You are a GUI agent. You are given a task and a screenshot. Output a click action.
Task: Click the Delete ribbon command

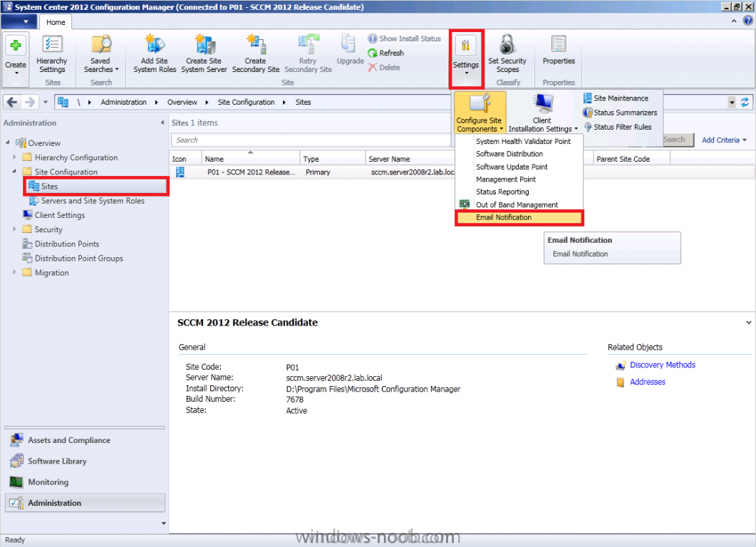coord(384,68)
